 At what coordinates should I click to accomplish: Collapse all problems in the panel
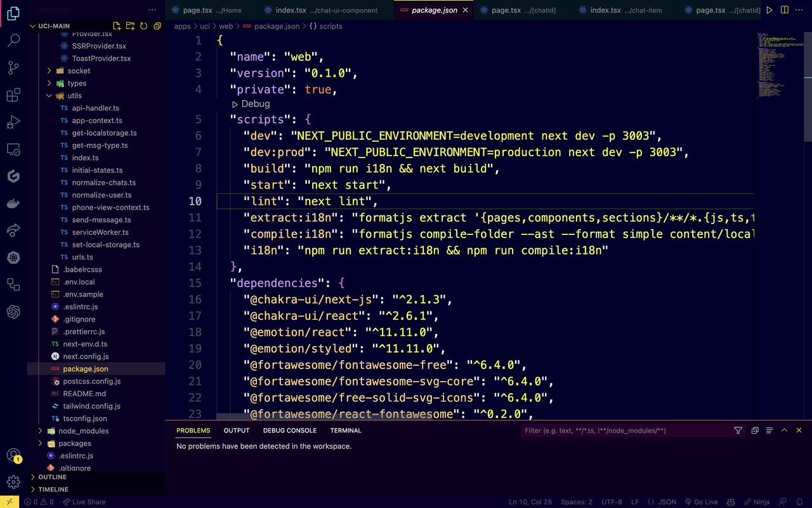(x=755, y=431)
